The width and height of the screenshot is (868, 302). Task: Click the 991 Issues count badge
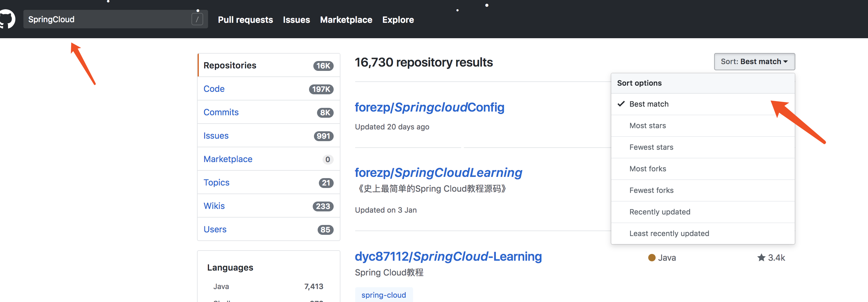tap(323, 136)
